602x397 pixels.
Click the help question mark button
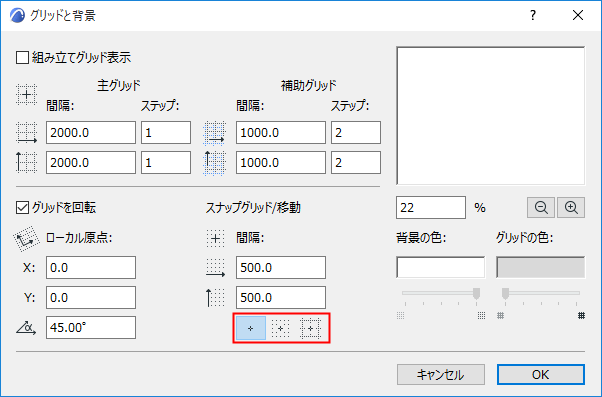tap(533, 15)
